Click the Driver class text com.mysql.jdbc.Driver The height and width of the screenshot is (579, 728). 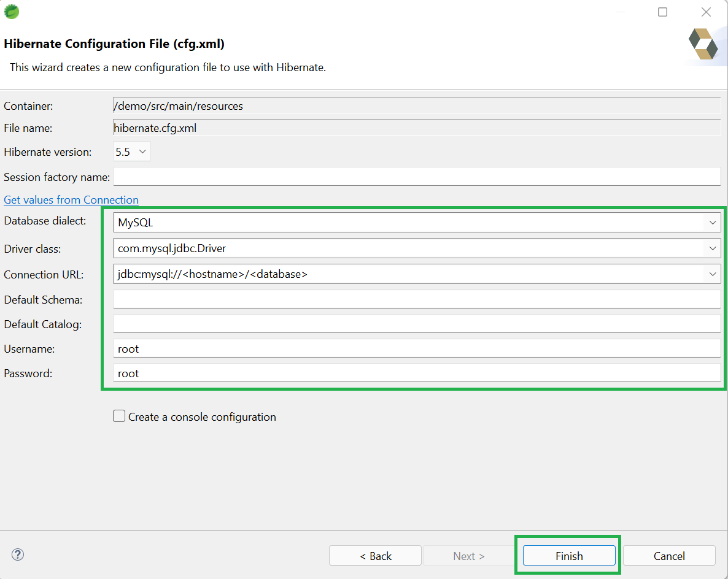click(x=172, y=248)
